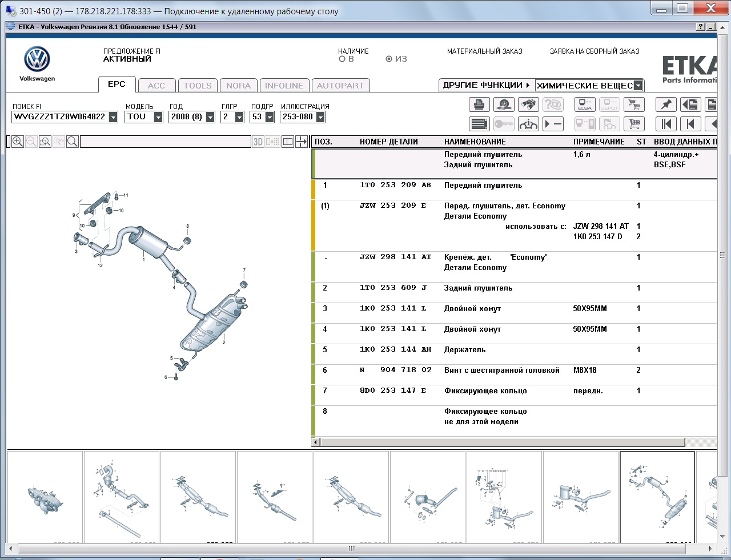Click the illustration search input field
Viewport: 731px width, 560px height.
tap(166, 142)
